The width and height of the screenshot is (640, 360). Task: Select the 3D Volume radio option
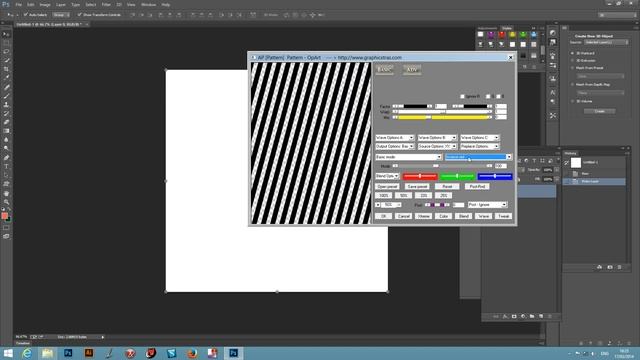(572, 101)
